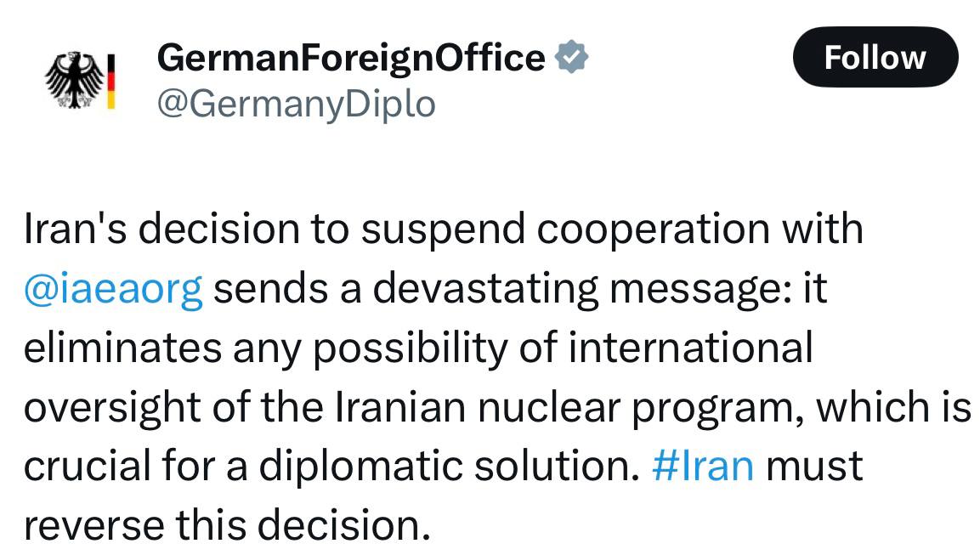Screen dimensions: 980x555
Task: Open the @GermanyDiplo handle
Action: (x=297, y=104)
